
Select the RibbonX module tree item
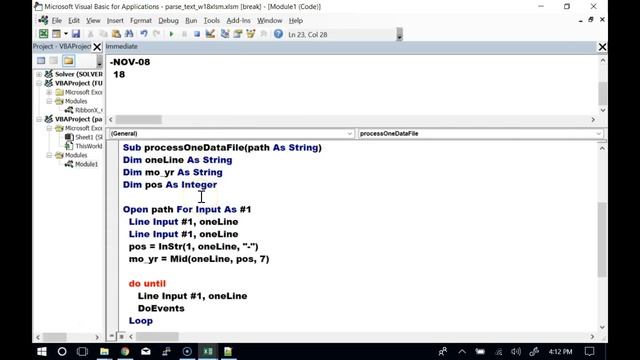pos(84,110)
